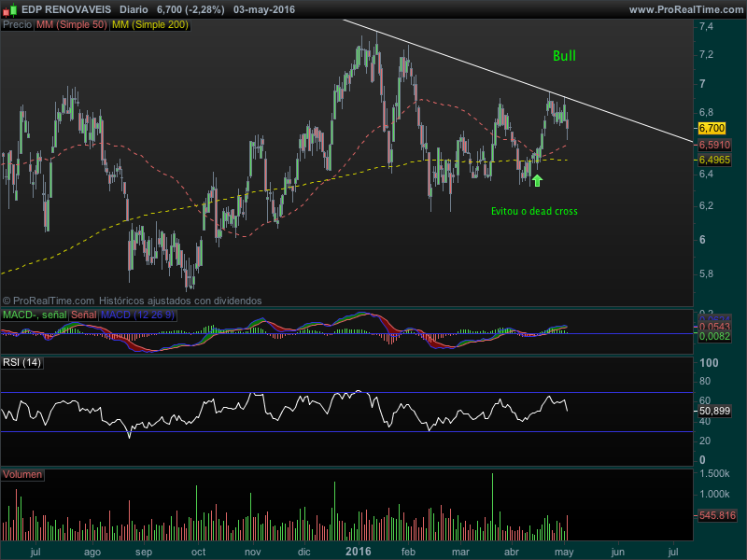Screen dimensions: 747x560
Task: Click the 50,899 RSI value tag
Action: (x=714, y=411)
